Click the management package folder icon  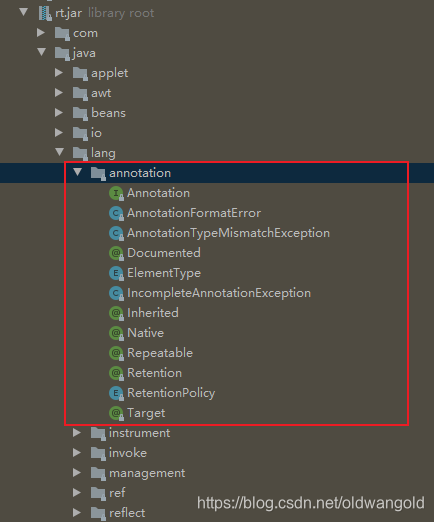coord(98,473)
